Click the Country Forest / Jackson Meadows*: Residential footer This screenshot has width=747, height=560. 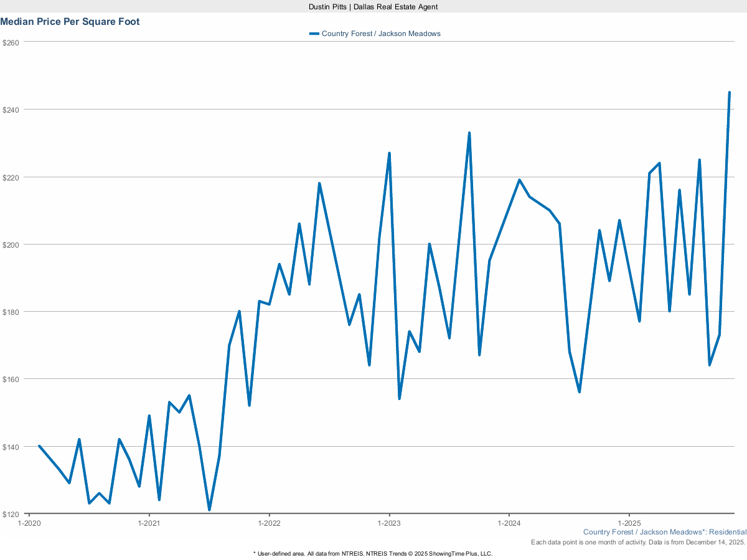pos(664,532)
